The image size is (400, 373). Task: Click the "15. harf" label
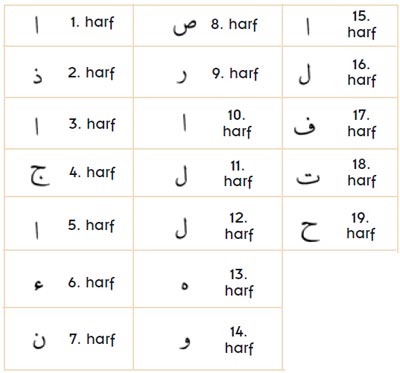pyautogui.click(x=362, y=25)
